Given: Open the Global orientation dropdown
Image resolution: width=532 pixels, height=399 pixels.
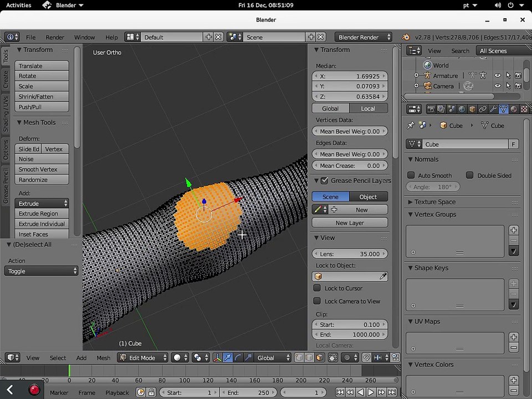Looking at the screenshot, I should tap(272, 357).
